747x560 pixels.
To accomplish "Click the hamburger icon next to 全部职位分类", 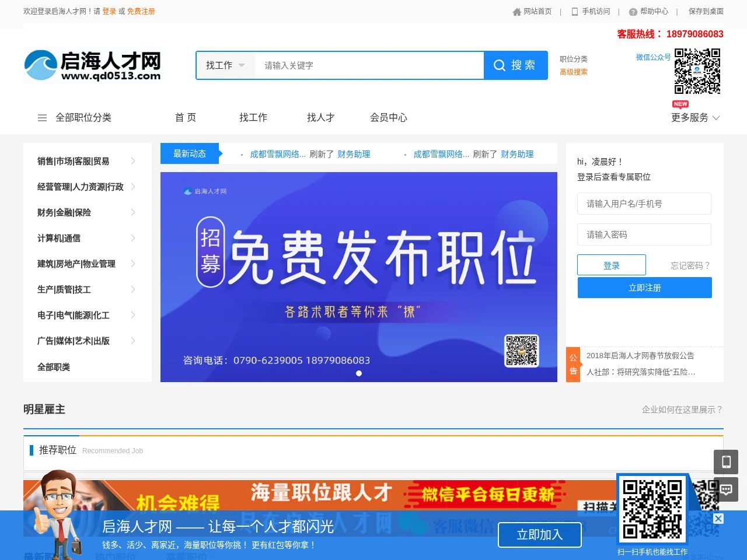I will [42, 118].
